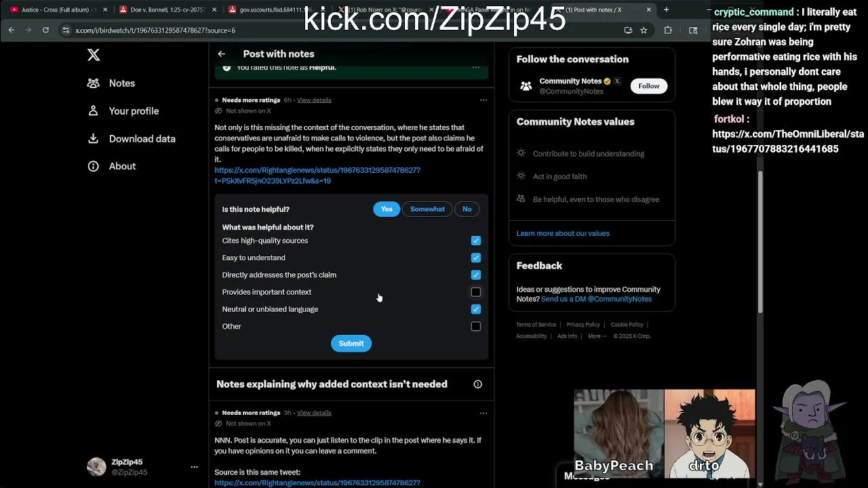Uncheck Cites high-quality sources

476,241
